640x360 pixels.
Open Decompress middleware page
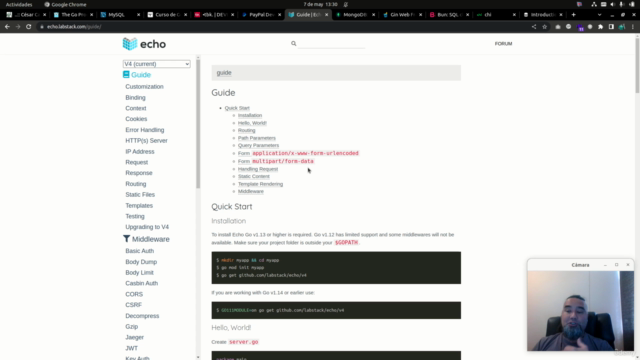point(142,316)
